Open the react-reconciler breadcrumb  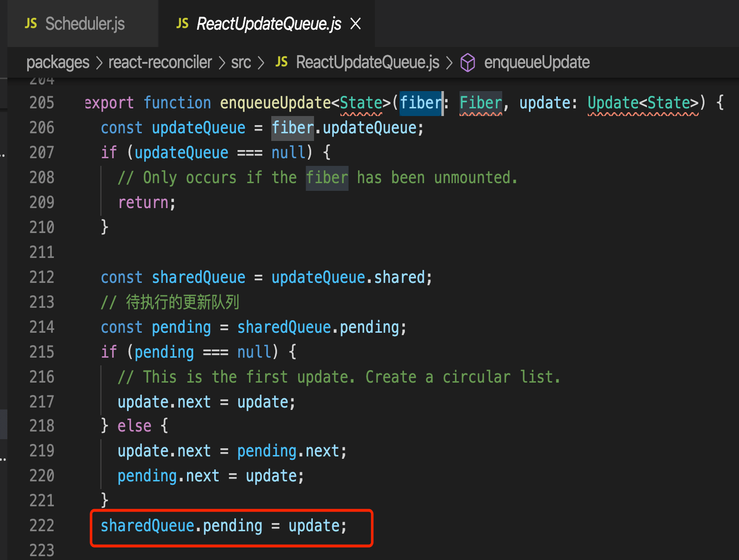(x=160, y=62)
